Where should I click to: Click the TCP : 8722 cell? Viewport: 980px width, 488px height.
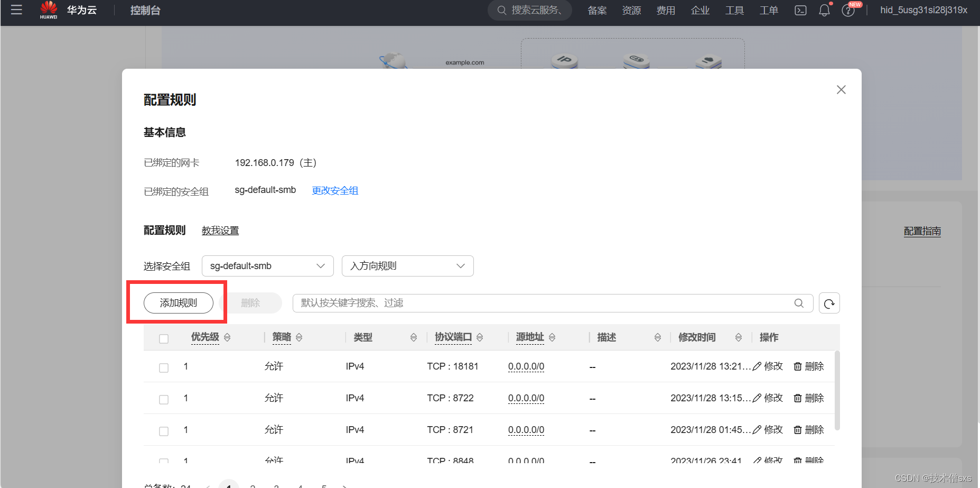point(450,398)
